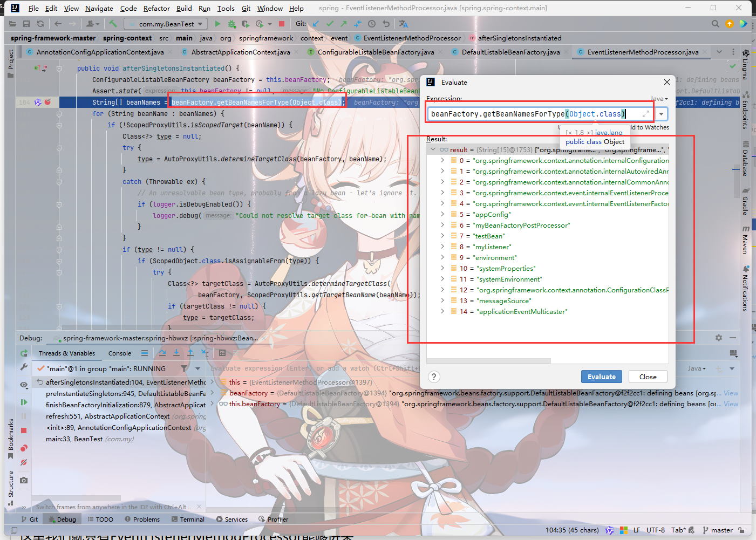
Task: Open the Refactor menu
Action: (156, 8)
